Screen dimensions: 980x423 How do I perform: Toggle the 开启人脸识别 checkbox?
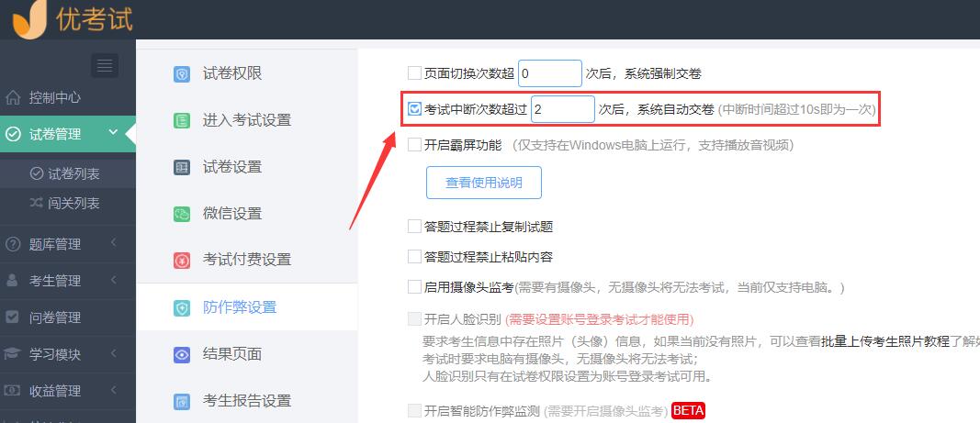click(414, 319)
